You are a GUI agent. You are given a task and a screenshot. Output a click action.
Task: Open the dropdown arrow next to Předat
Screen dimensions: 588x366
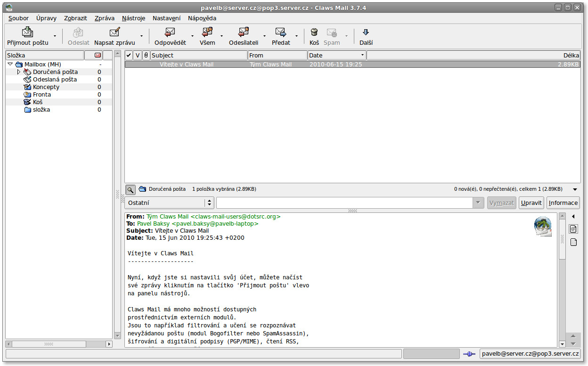point(296,36)
